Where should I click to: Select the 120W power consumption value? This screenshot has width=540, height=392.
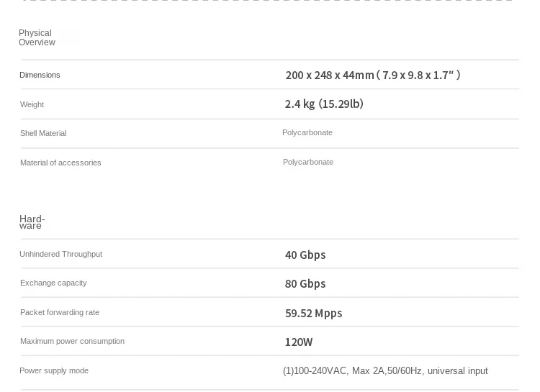(x=299, y=342)
